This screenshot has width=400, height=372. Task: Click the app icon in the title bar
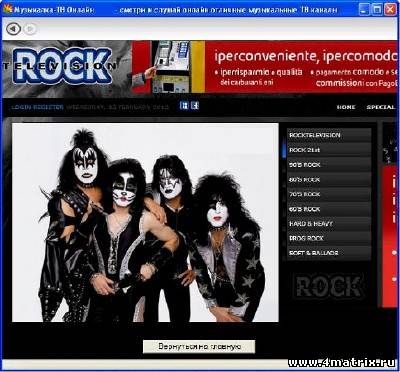[x=8, y=9]
